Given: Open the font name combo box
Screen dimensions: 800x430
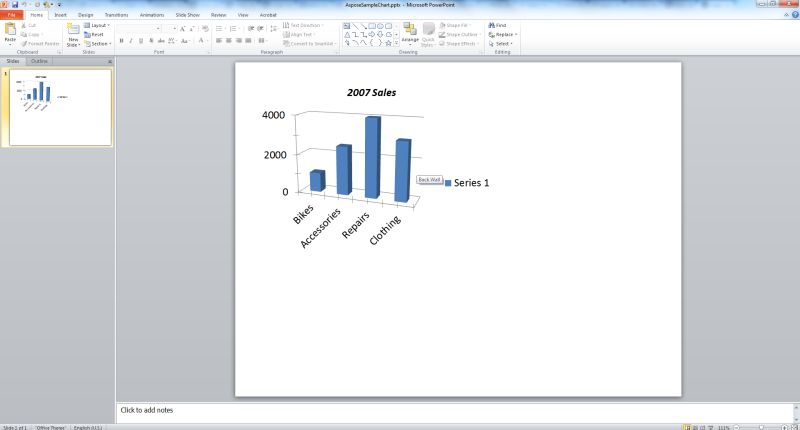Looking at the screenshot, I should pos(139,29).
